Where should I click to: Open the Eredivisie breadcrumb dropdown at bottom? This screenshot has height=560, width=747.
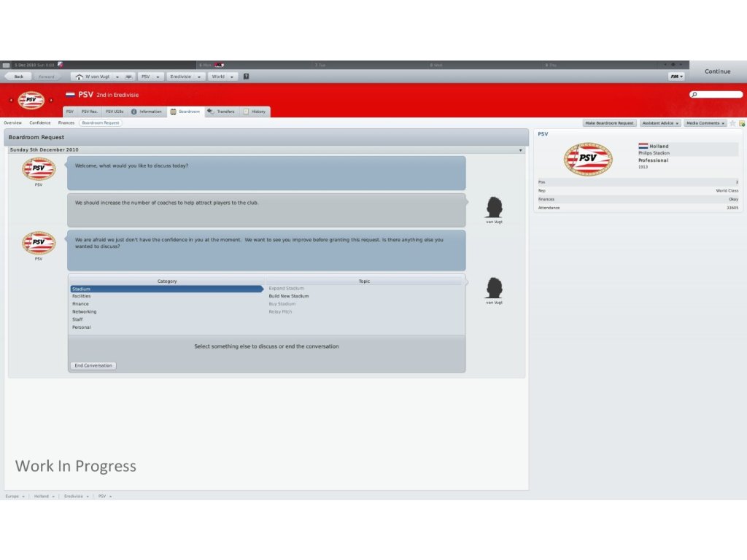76,496
